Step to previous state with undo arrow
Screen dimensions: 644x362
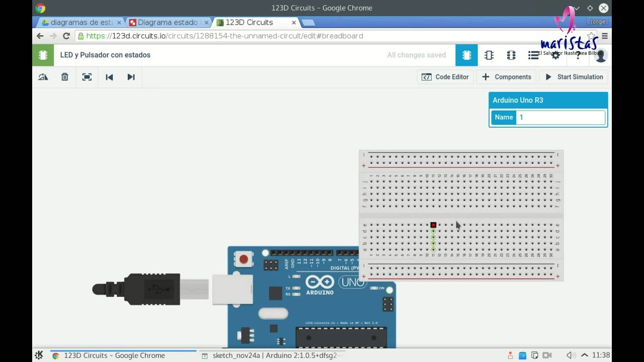pyautogui.click(x=109, y=77)
